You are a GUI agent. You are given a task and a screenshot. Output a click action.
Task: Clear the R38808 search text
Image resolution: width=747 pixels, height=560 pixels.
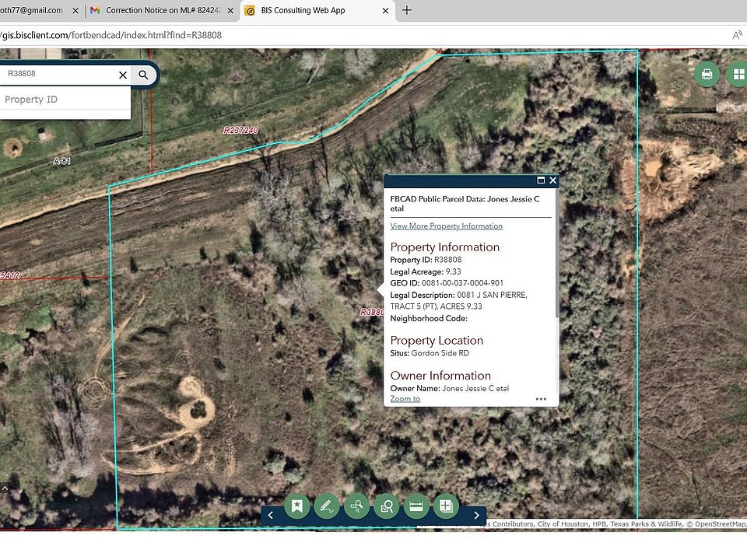(x=122, y=75)
